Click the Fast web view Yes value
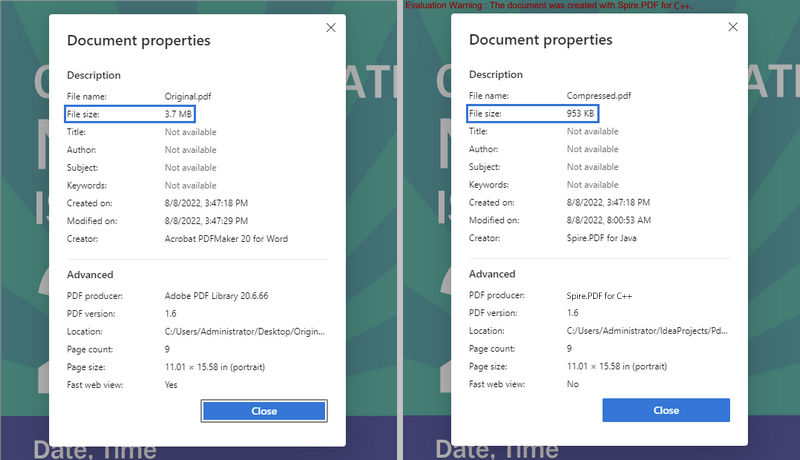The image size is (800, 460). click(x=172, y=385)
